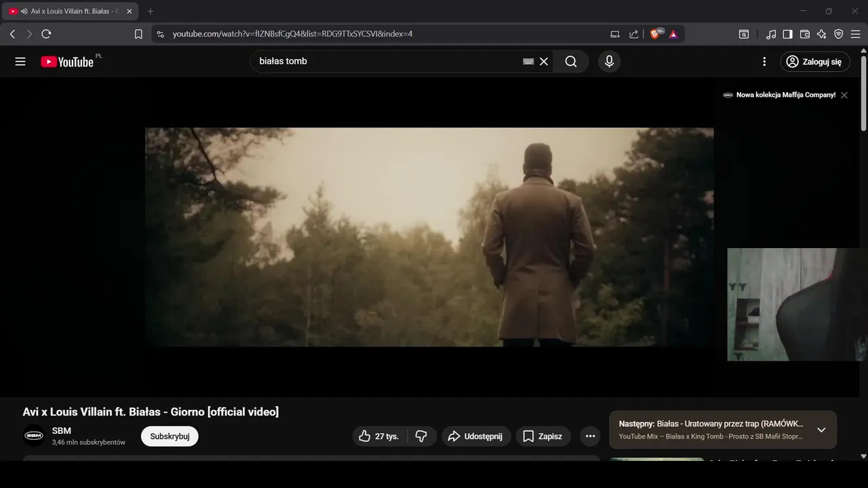Open more actions ellipsis below video
The width and height of the screenshot is (868, 488).
pyautogui.click(x=590, y=436)
